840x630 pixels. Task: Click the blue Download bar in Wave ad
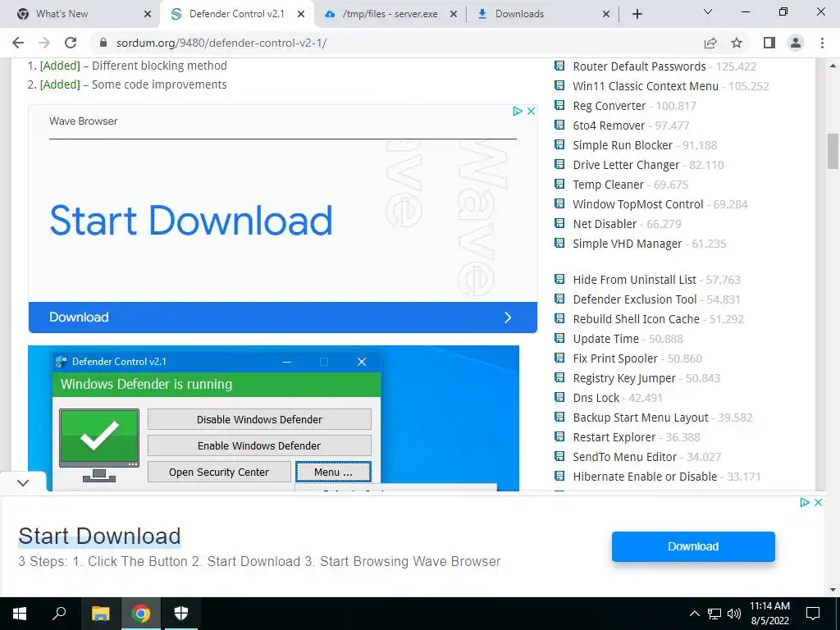click(283, 317)
